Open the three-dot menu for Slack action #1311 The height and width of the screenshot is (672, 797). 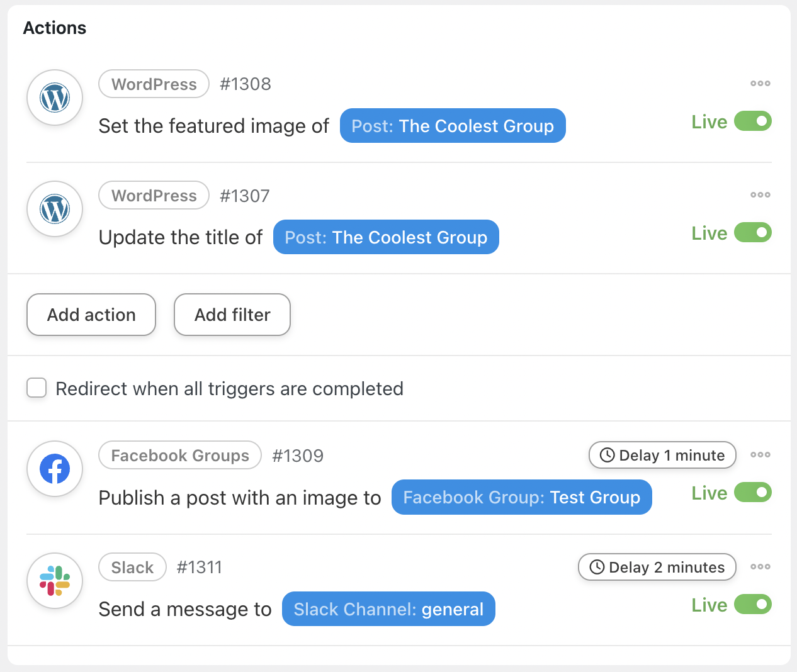(x=760, y=566)
